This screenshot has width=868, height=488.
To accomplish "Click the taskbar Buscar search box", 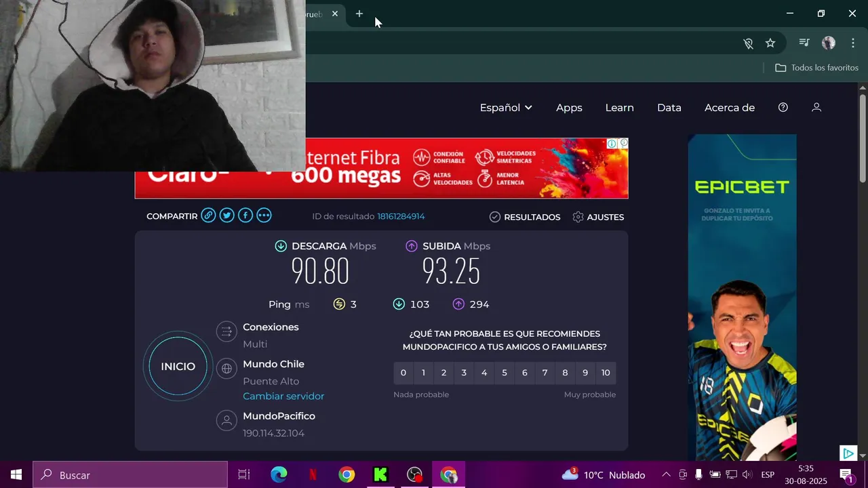I will pos(130,474).
